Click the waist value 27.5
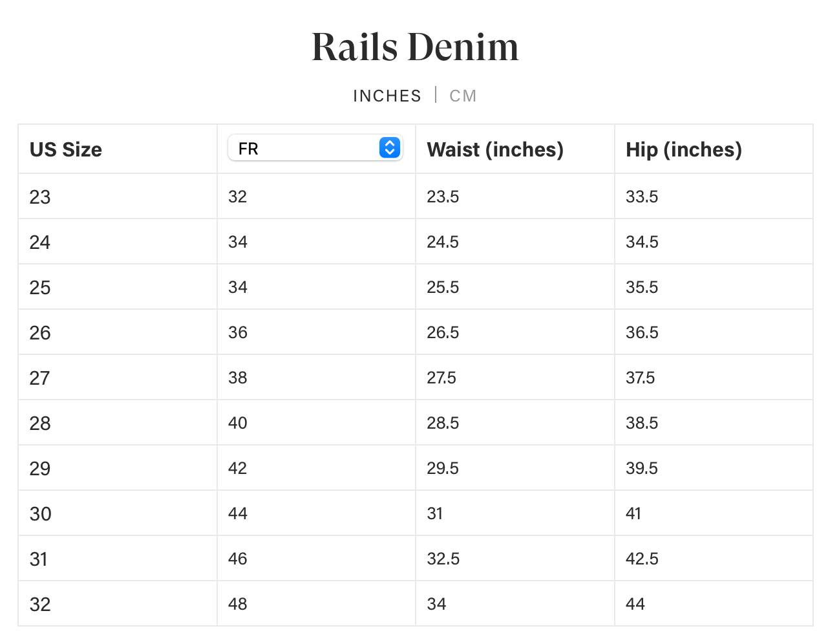 coord(441,378)
